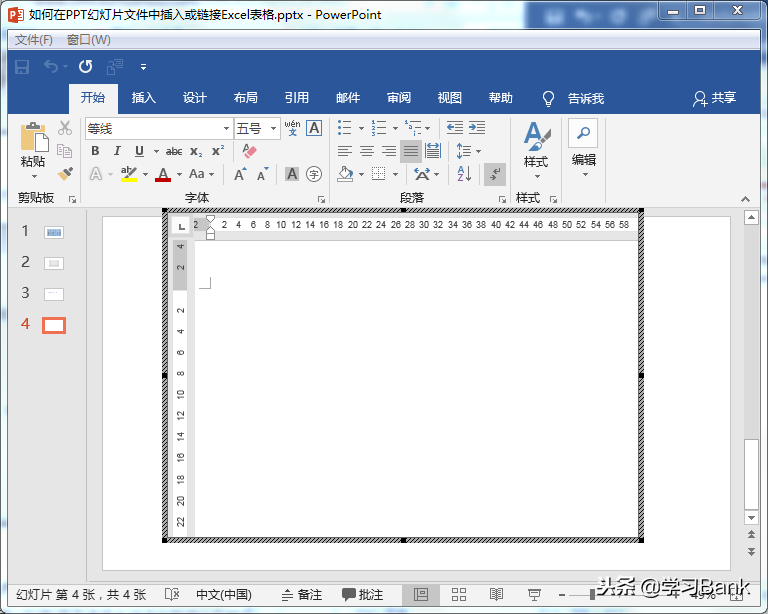768x614 pixels.
Task: Click the Increase Indent icon
Action: click(477, 128)
